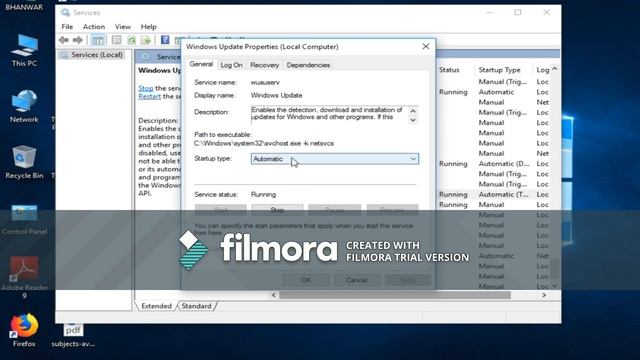Open the Network desktop icon
The image size is (640, 360).
(x=24, y=107)
